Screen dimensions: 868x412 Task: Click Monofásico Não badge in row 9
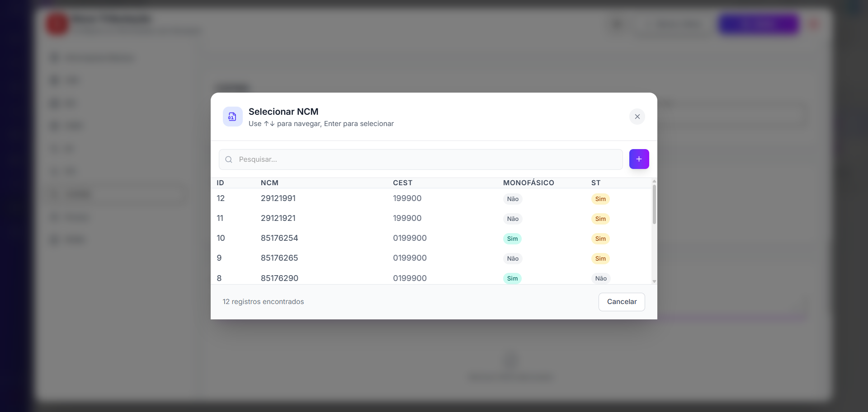[x=513, y=258]
